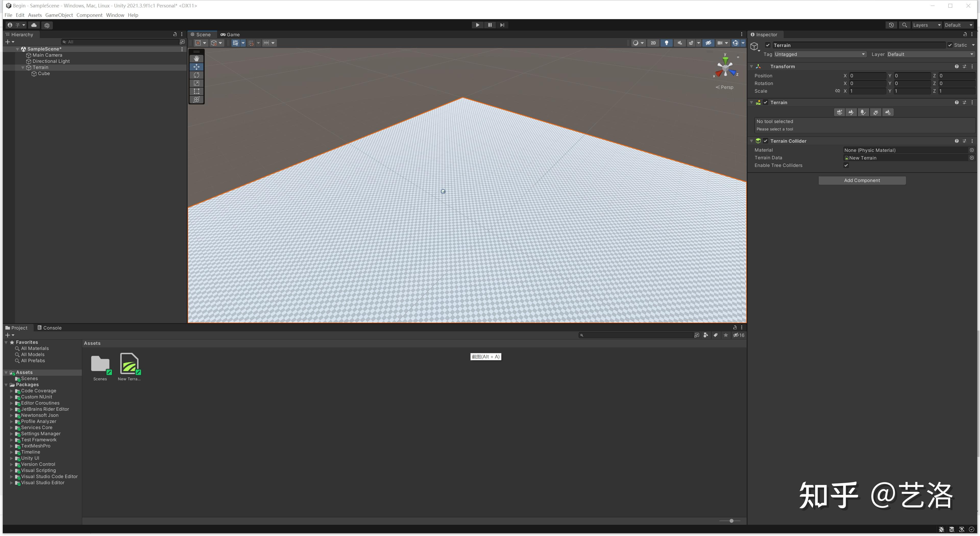Click the Add Component button
The width and height of the screenshot is (980, 536).
click(x=862, y=181)
